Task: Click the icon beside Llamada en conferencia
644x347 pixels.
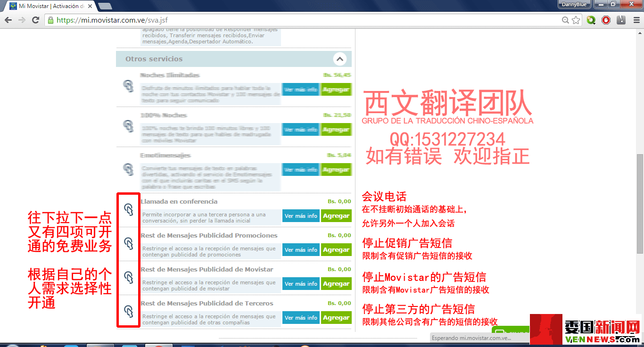Action: (x=128, y=209)
